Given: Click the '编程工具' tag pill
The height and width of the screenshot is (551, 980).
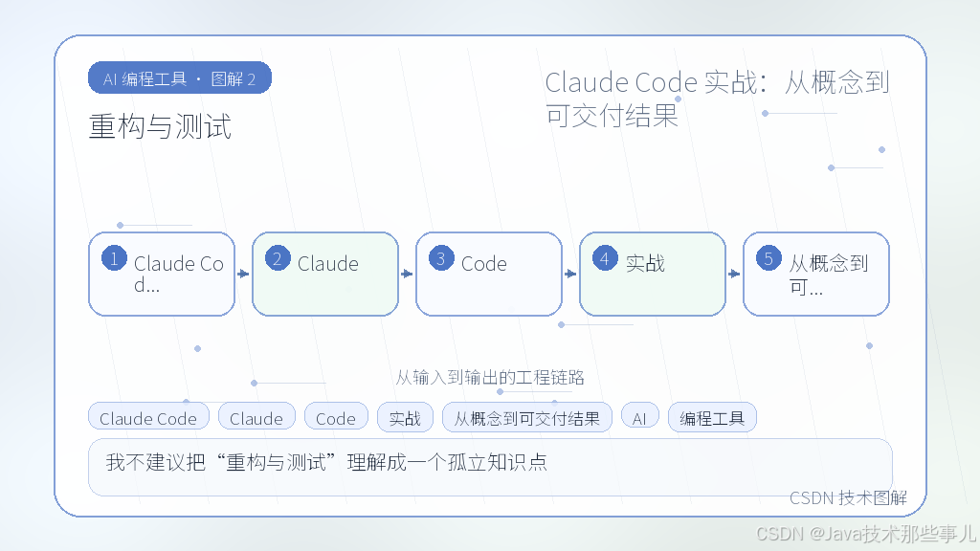Looking at the screenshot, I should tap(712, 417).
